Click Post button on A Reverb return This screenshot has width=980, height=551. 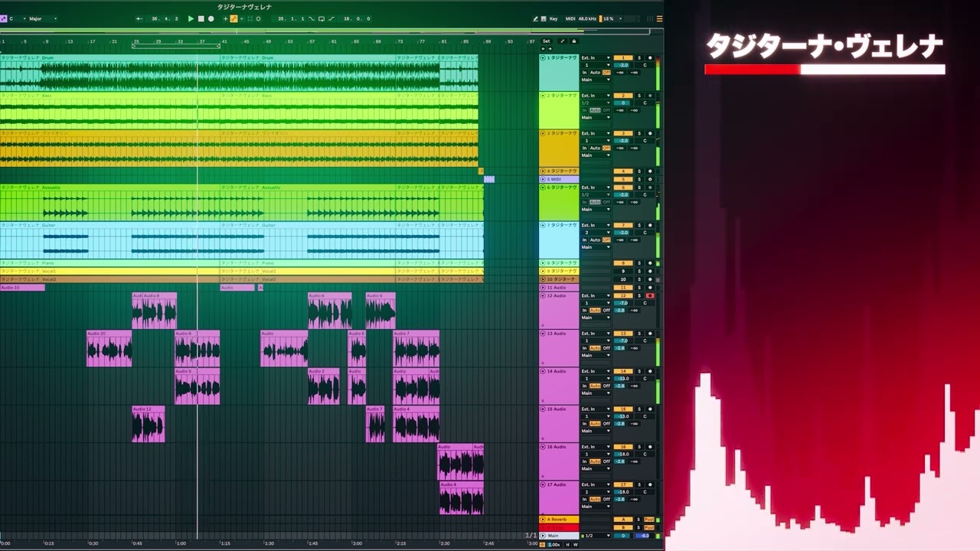click(x=649, y=520)
